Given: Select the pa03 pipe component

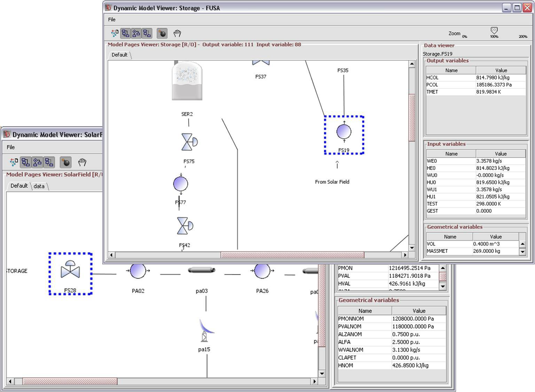Looking at the screenshot, I should click(x=202, y=270).
